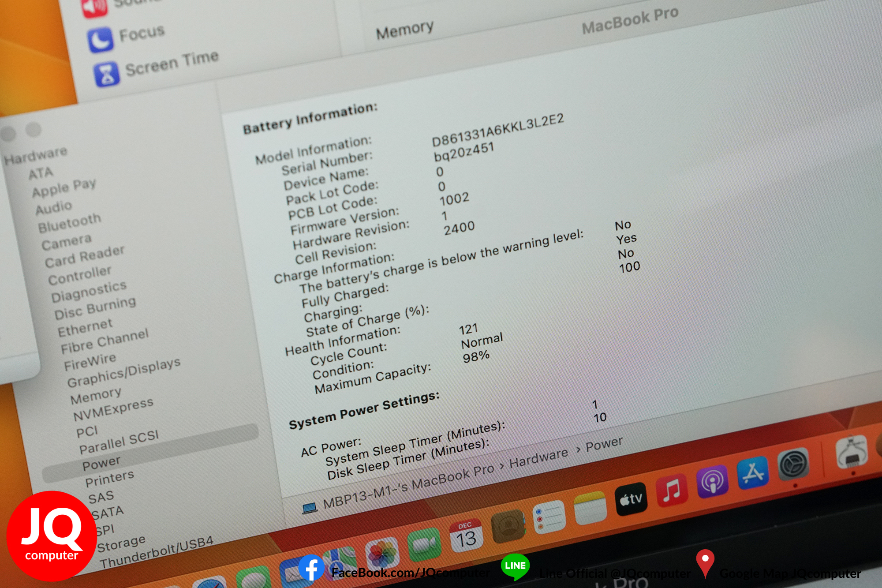The width and height of the screenshot is (882, 588).
Task: Select FireWire in the Hardware list
Action: click(90, 362)
